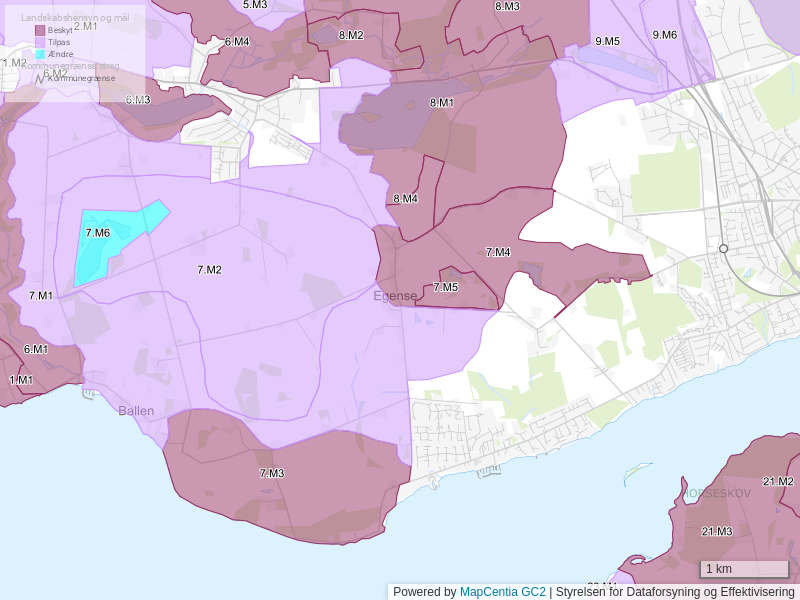
Task: Click the Tilpas legend swatch
Action: (40, 43)
